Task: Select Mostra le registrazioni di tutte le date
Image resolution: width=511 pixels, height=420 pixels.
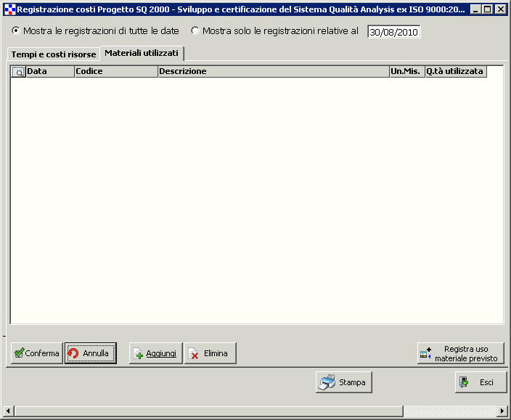Action: pyautogui.click(x=16, y=31)
